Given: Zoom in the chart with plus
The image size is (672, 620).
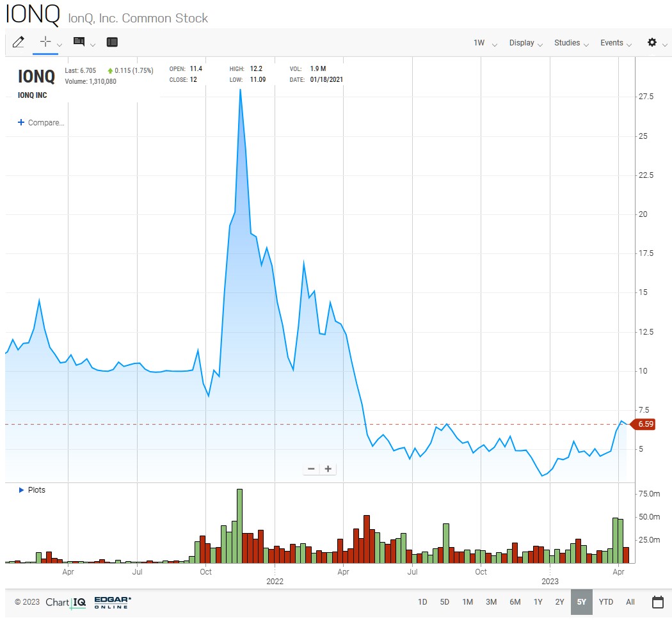Looking at the screenshot, I should [328, 469].
